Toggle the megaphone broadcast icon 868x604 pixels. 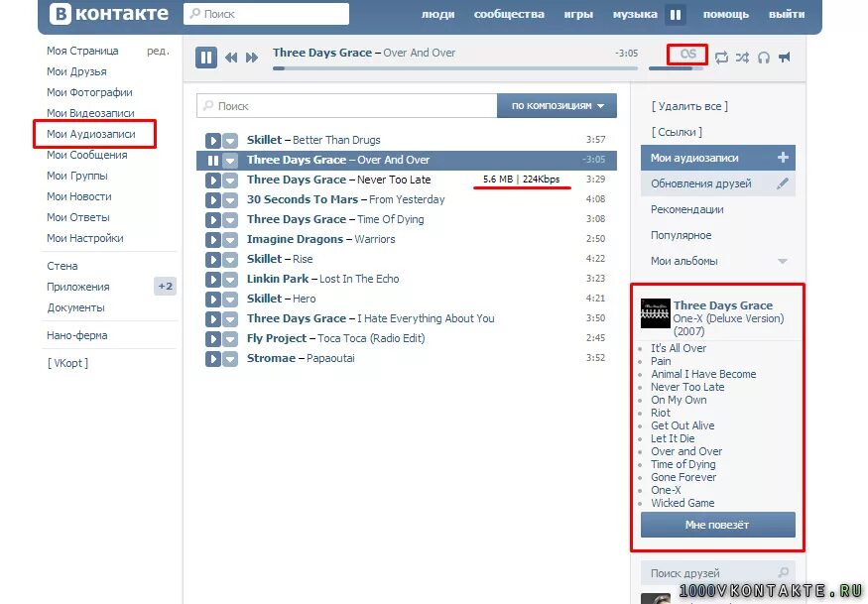785,57
